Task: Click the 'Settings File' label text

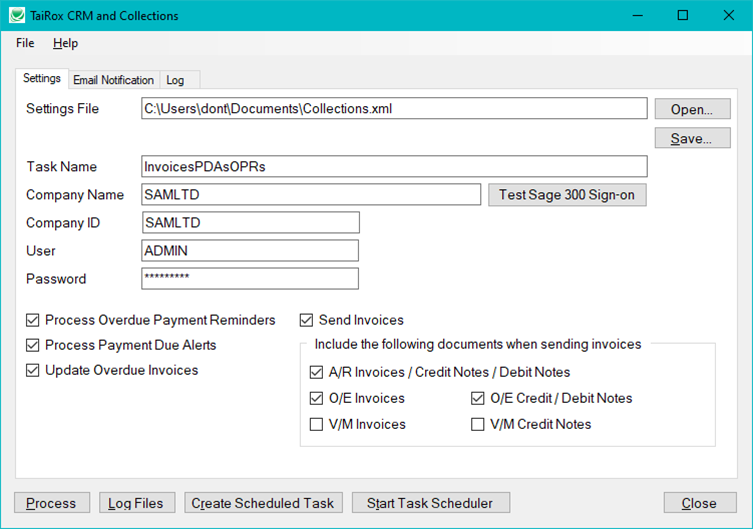Action: (62, 108)
